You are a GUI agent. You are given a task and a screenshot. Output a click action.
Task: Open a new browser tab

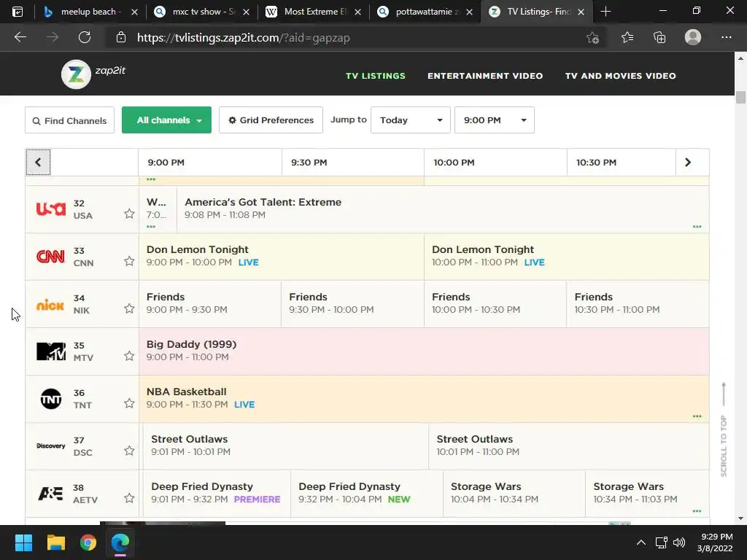pyautogui.click(x=605, y=12)
